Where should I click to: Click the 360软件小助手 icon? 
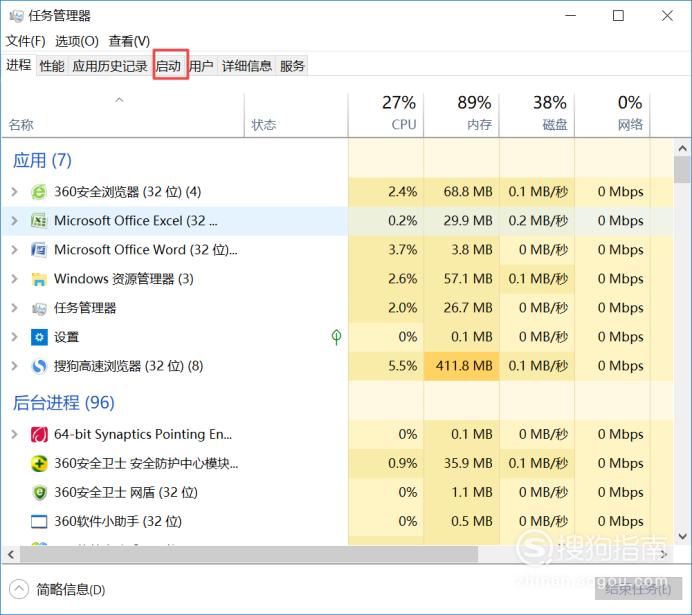click(x=39, y=521)
